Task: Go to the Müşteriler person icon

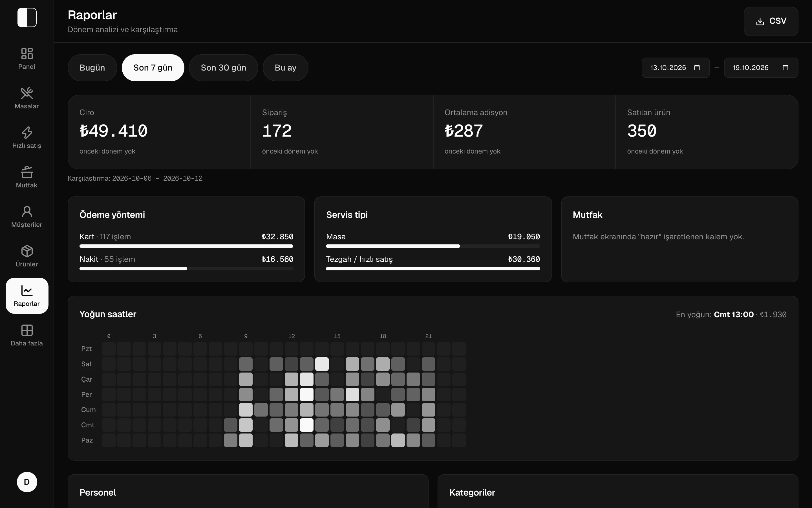Action: point(27,212)
